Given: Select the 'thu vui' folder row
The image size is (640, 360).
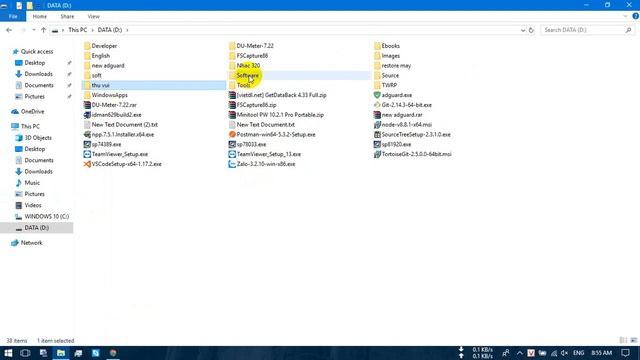Looking at the screenshot, I should (154, 85).
